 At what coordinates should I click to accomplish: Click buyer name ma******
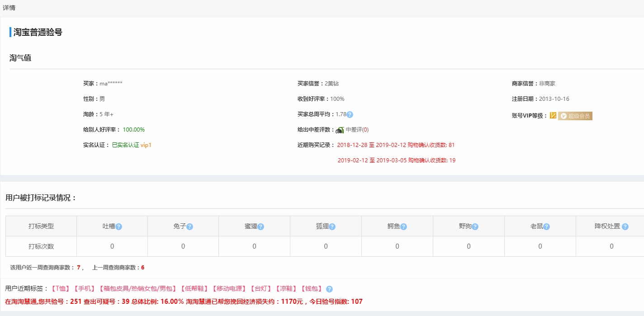tap(111, 84)
